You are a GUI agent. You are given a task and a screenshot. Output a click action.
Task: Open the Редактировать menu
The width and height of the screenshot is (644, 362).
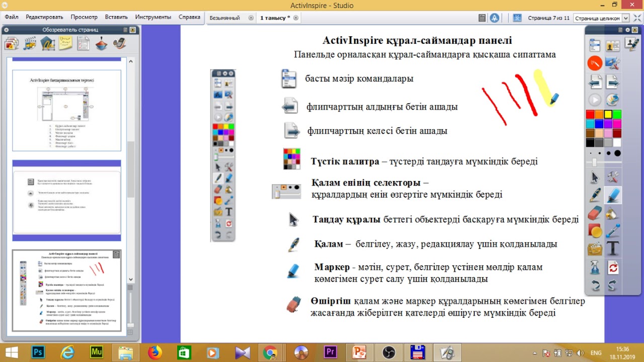coord(44,17)
